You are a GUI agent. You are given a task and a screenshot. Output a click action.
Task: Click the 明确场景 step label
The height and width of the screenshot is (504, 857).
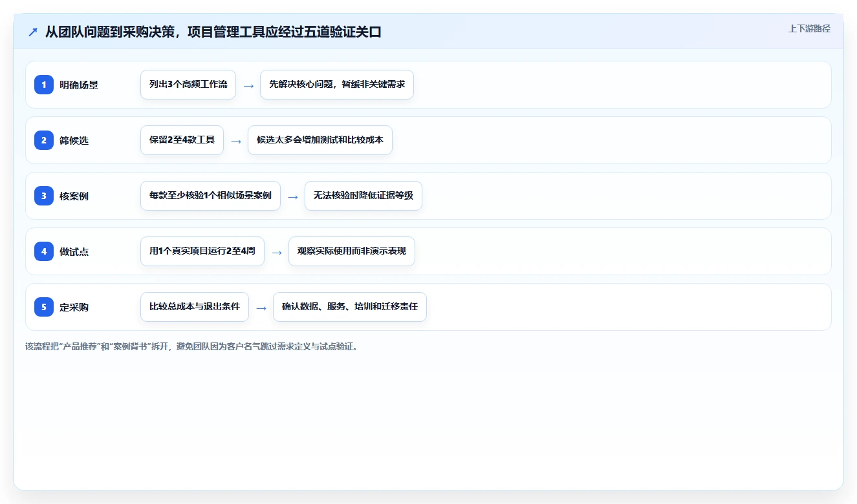pyautogui.click(x=79, y=85)
